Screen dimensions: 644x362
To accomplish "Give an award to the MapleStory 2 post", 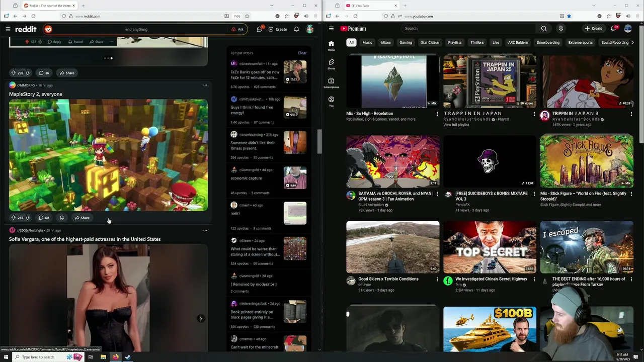I will click(61, 218).
